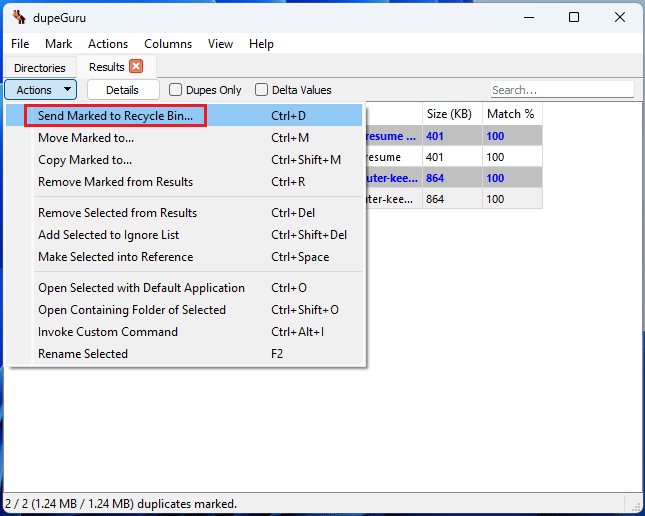The width and height of the screenshot is (645, 516).
Task: Select Remove Selected from Results
Action: point(184,213)
